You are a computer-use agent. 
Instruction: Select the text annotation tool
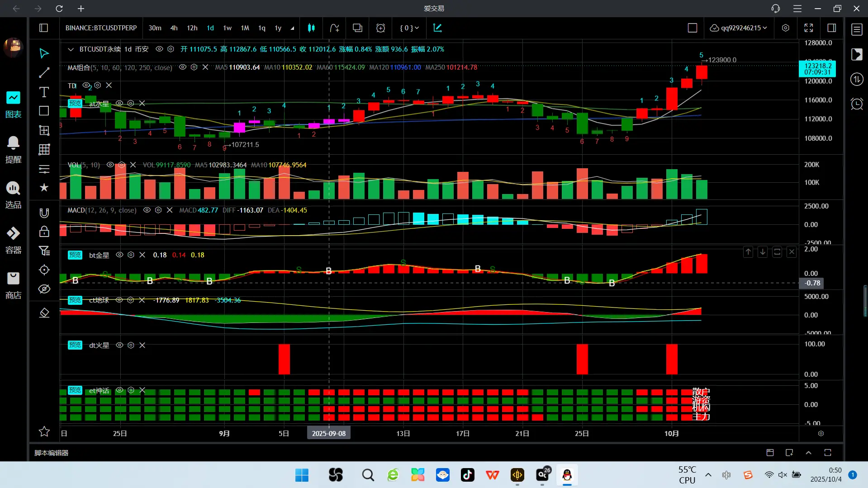click(x=44, y=92)
